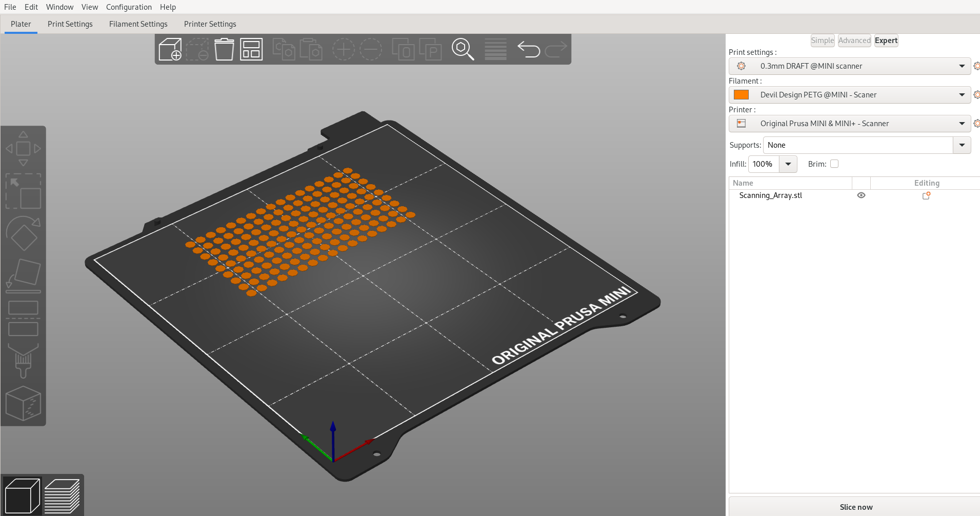
Task: Switch to Simple settings mode
Action: (x=822, y=40)
